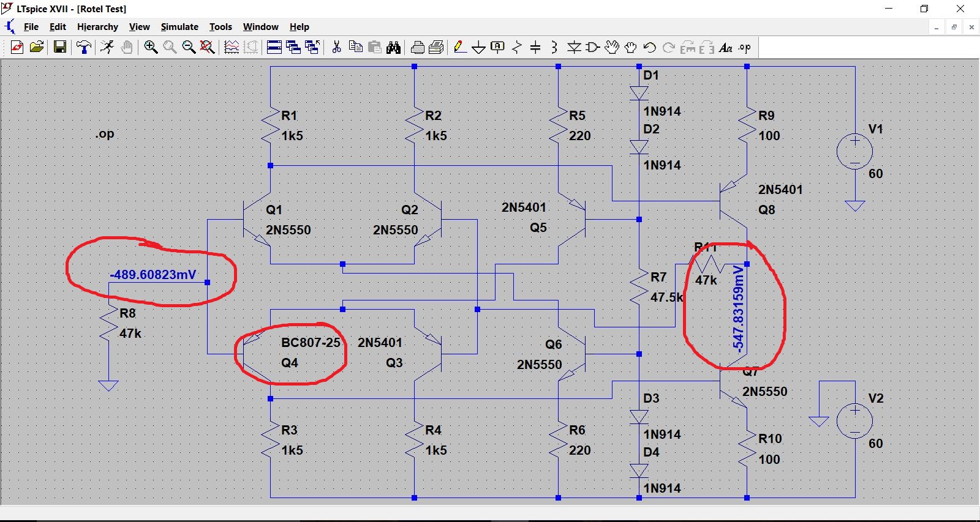Create a new schematic with toolbar icon

(x=17, y=47)
